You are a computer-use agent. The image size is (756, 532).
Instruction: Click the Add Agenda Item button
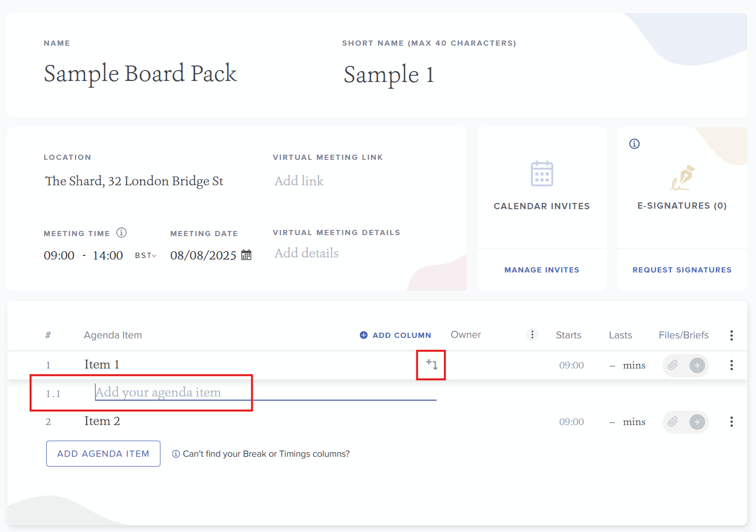tap(103, 454)
